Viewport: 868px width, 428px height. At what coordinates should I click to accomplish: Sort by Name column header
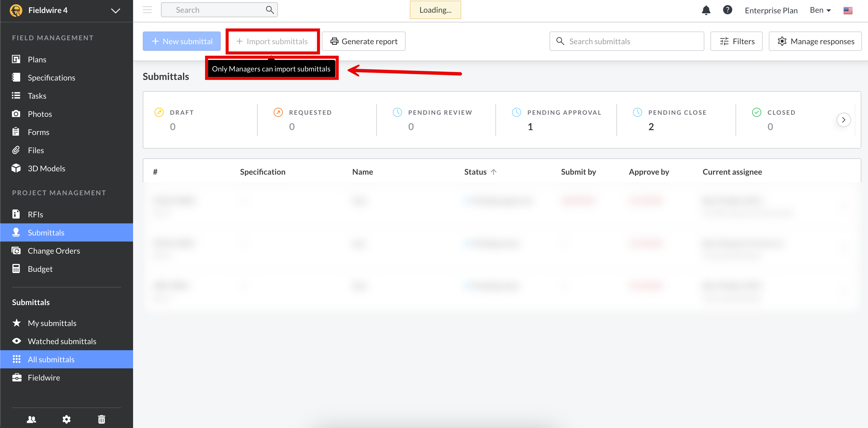click(x=363, y=172)
